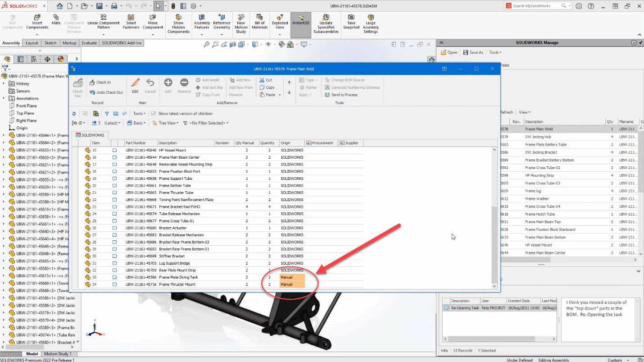Click the Re-Opening Task row
The width and height of the screenshot is (644, 362).
click(x=499, y=308)
